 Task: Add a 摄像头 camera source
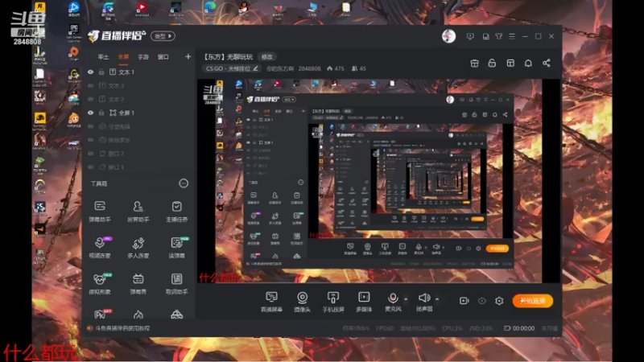coord(303,302)
